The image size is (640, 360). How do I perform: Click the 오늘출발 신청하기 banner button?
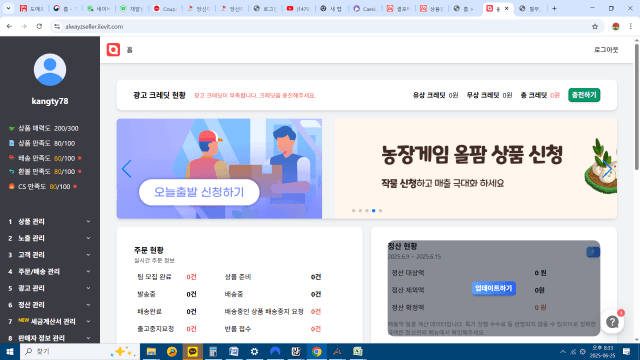[199, 192]
